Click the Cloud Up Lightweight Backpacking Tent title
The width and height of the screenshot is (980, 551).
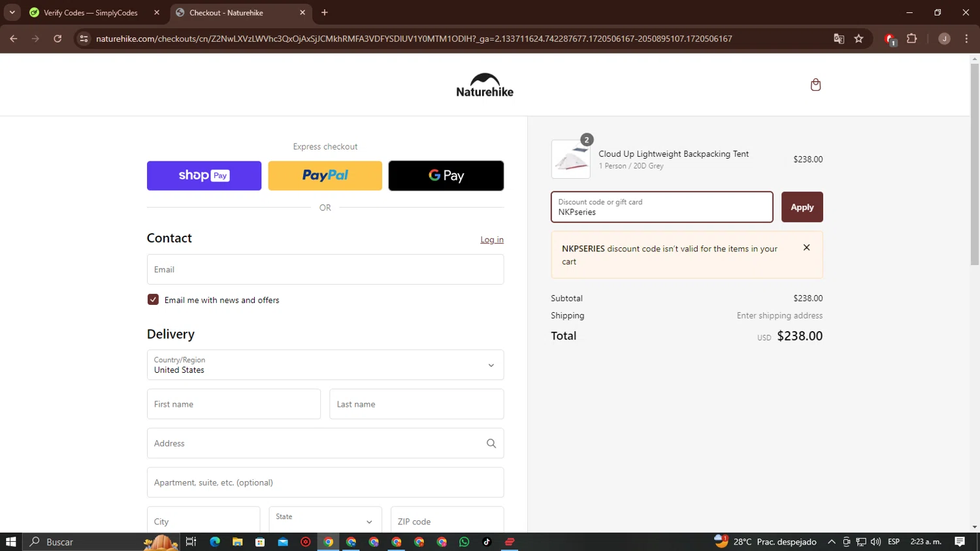(x=674, y=154)
